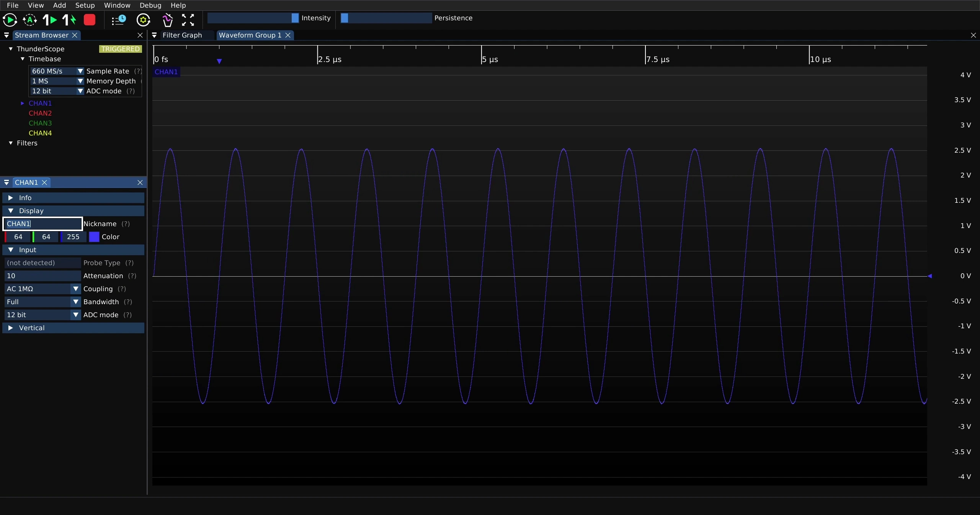Screen dimensions: 980x515
Task: Click the Persistence slider
Action: [386, 18]
